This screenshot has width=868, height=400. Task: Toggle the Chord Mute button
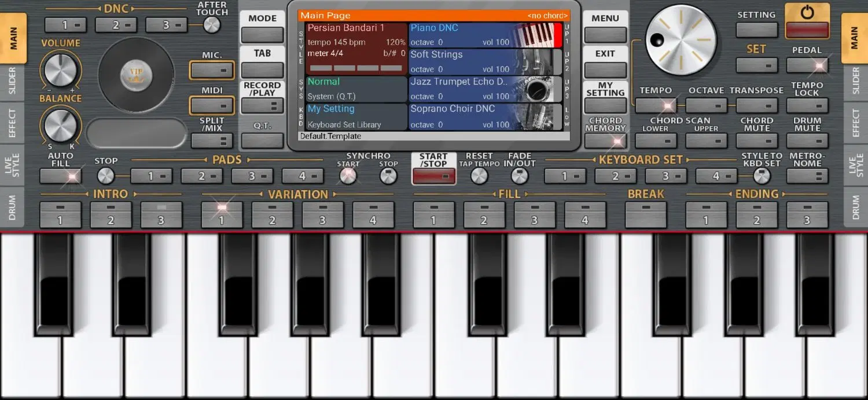[x=757, y=140]
